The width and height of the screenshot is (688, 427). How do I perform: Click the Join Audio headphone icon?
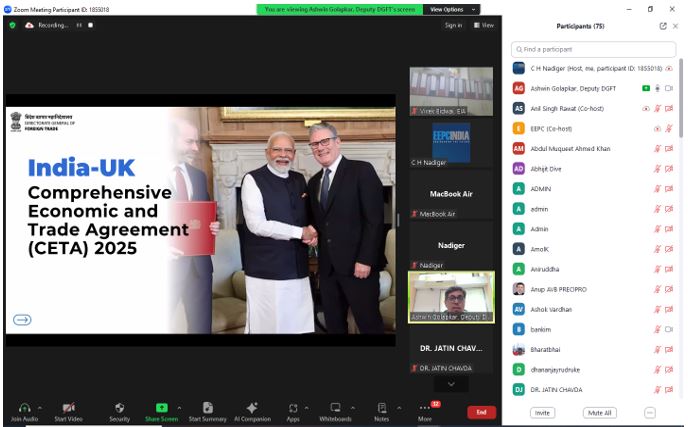25,408
